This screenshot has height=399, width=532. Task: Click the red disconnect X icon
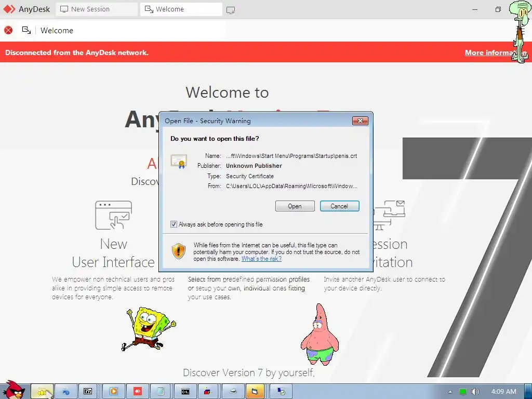click(x=8, y=30)
